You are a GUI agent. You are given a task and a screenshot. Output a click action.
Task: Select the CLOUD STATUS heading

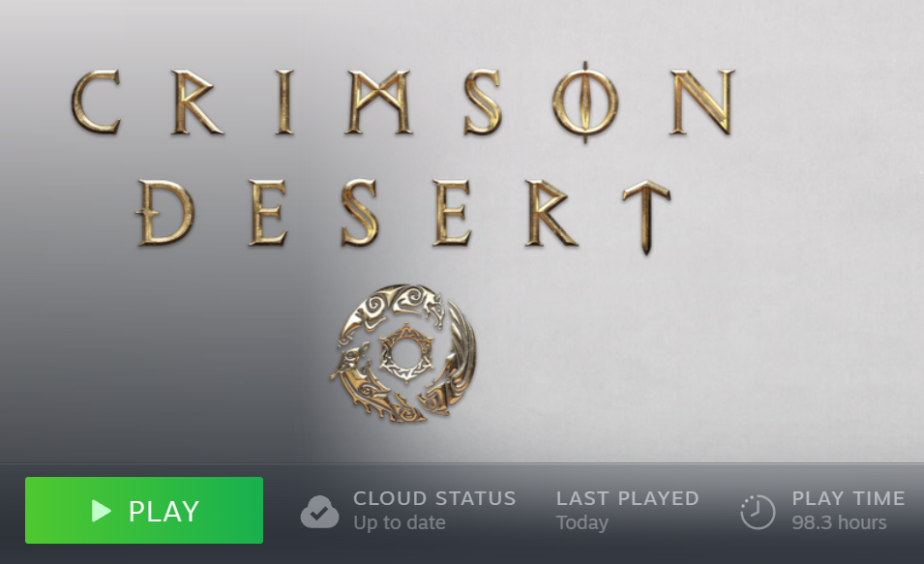[434, 498]
